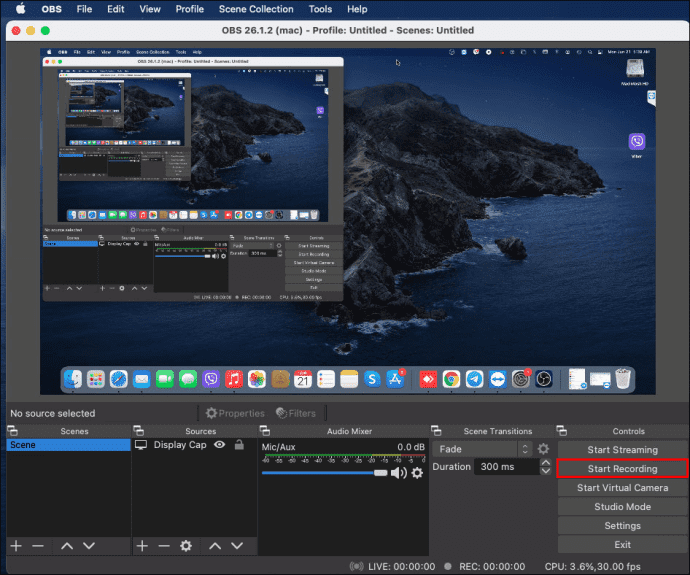
Task: Move source up in the Sources list
Action: [x=215, y=546]
